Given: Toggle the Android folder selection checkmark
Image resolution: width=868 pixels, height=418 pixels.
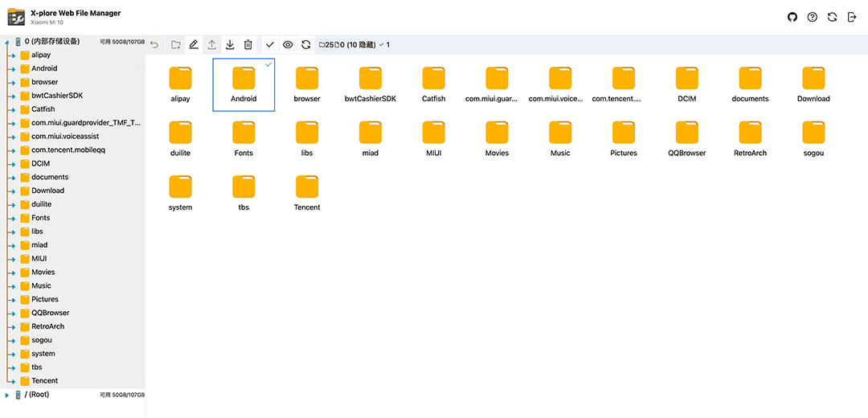Looking at the screenshot, I should (x=268, y=65).
